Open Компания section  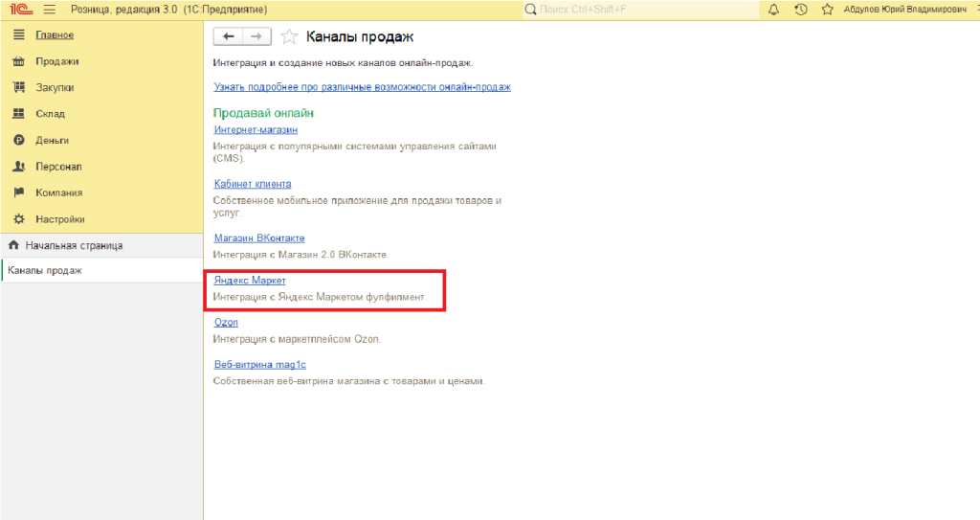point(58,192)
